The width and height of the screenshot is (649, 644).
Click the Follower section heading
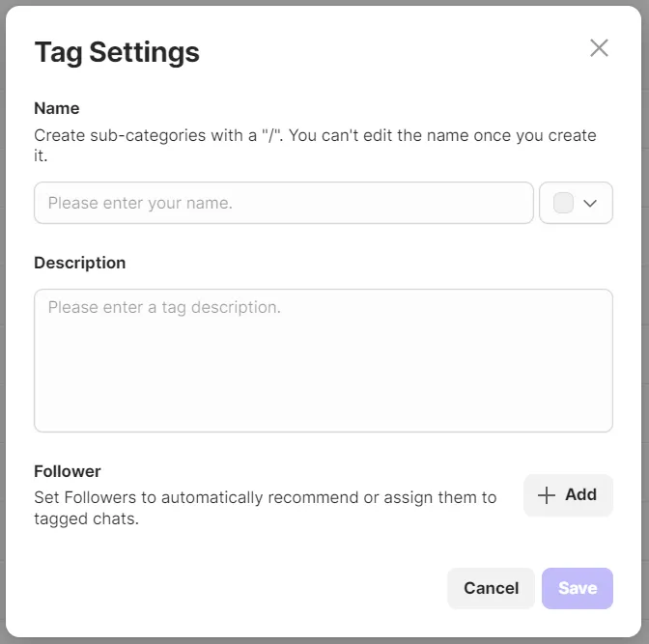tap(68, 471)
